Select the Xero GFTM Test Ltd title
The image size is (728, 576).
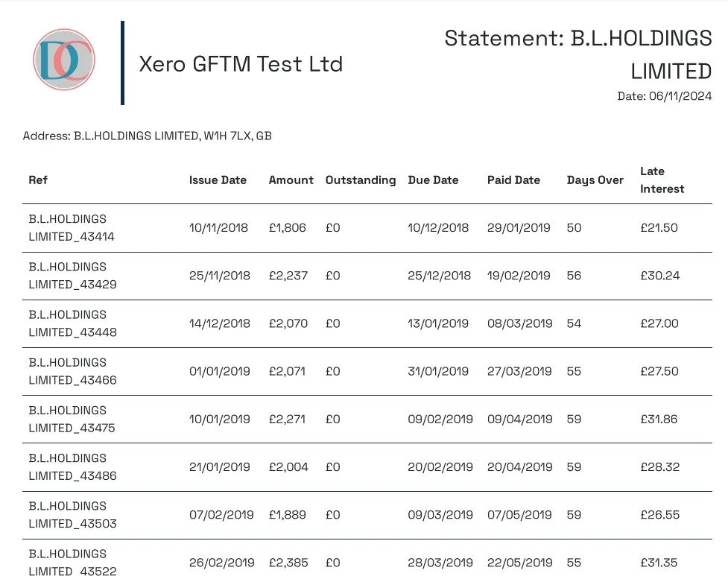(241, 64)
